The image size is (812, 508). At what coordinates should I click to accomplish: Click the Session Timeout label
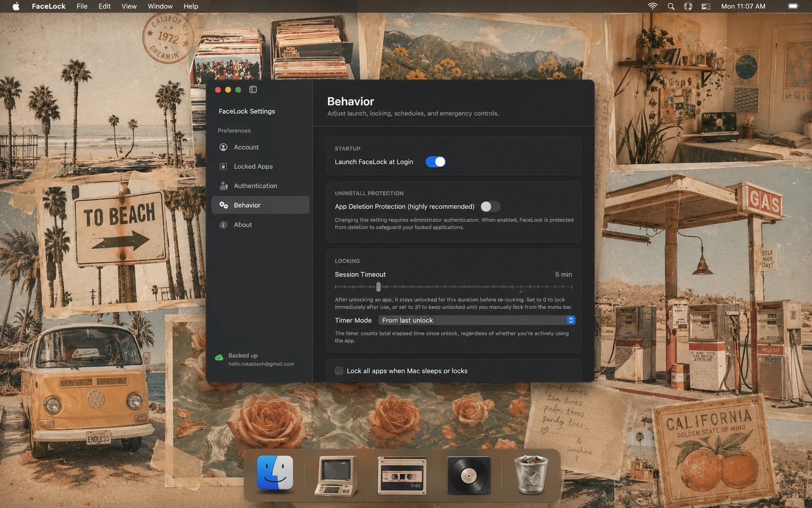coord(360,274)
